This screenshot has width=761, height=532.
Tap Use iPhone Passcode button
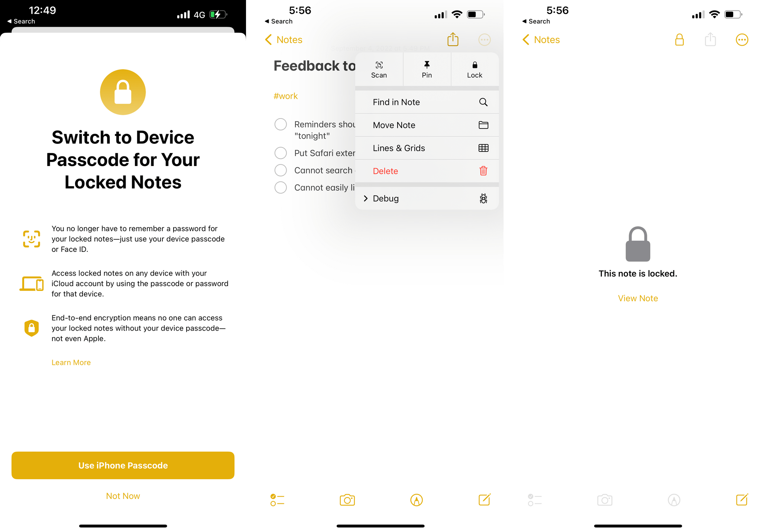[x=123, y=465]
